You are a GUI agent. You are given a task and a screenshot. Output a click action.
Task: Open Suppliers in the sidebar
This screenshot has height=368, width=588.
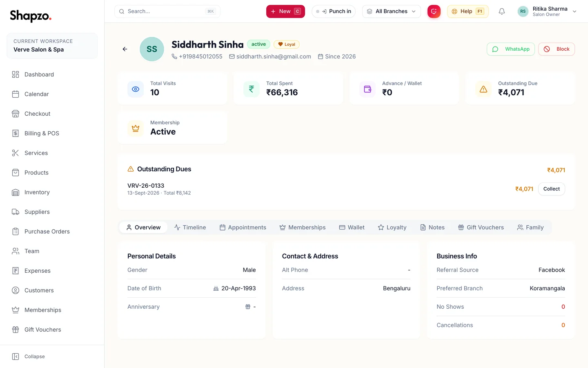tap(52, 212)
